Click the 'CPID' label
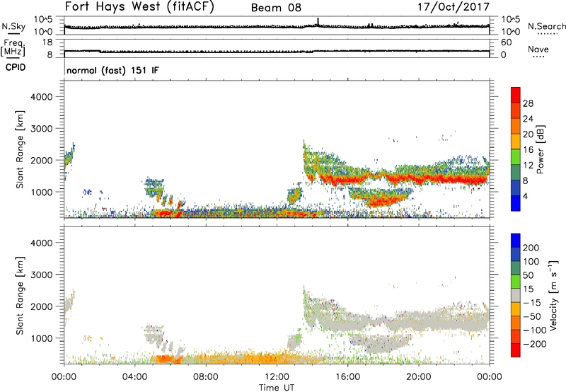Viewport: 566px width, 392px height. (x=16, y=67)
